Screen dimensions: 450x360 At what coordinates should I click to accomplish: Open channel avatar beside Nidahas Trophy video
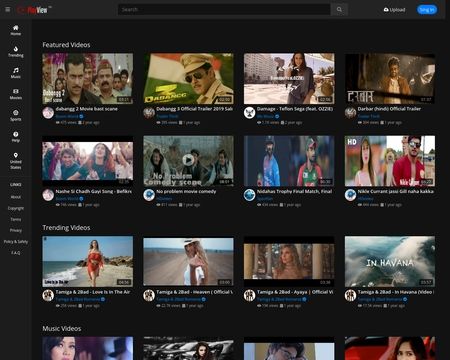pyautogui.click(x=249, y=195)
